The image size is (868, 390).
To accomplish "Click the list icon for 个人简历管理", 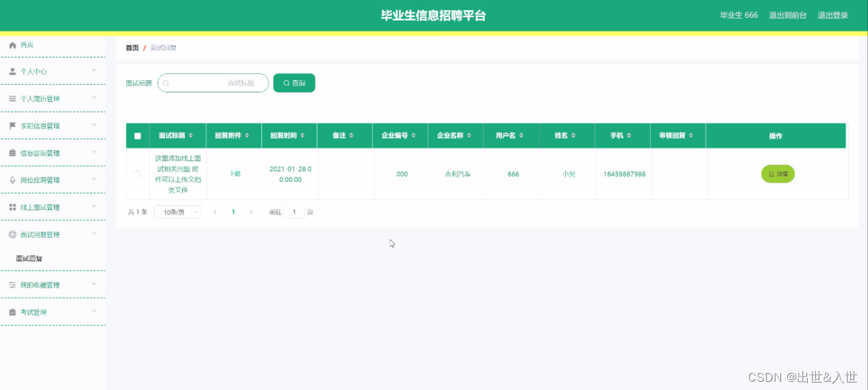I will click(12, 99).
